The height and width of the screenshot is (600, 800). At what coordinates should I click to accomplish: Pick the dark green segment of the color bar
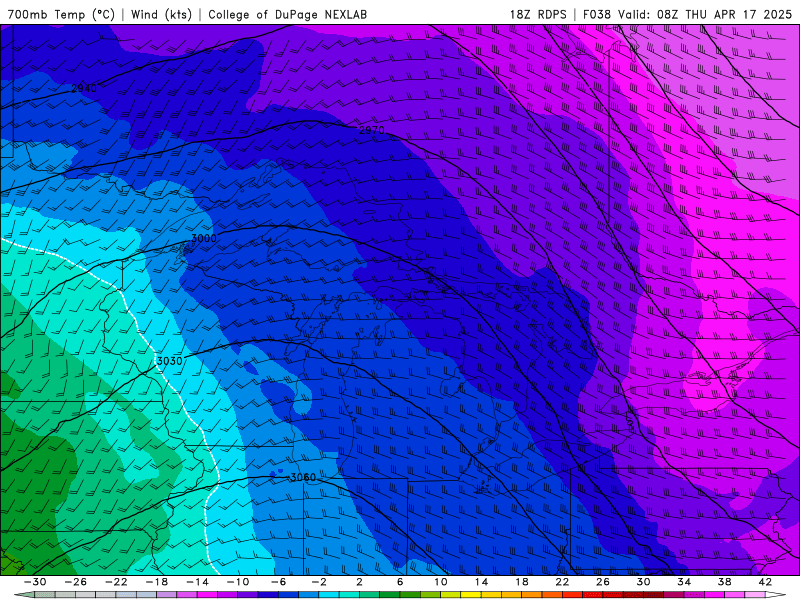pos(390,595)
